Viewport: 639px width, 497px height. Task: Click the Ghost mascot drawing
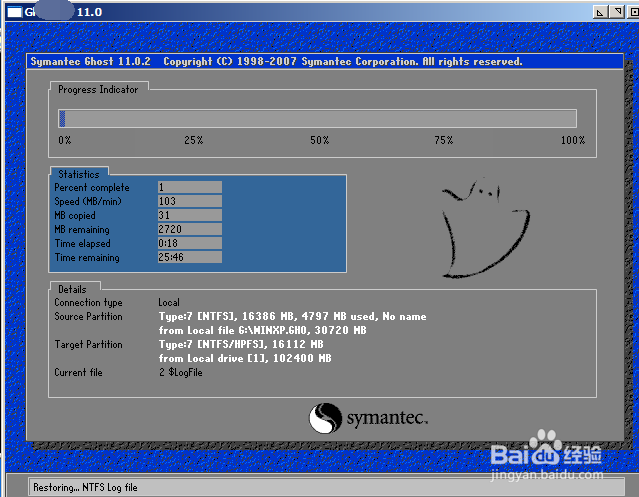[x=486, y=229]
